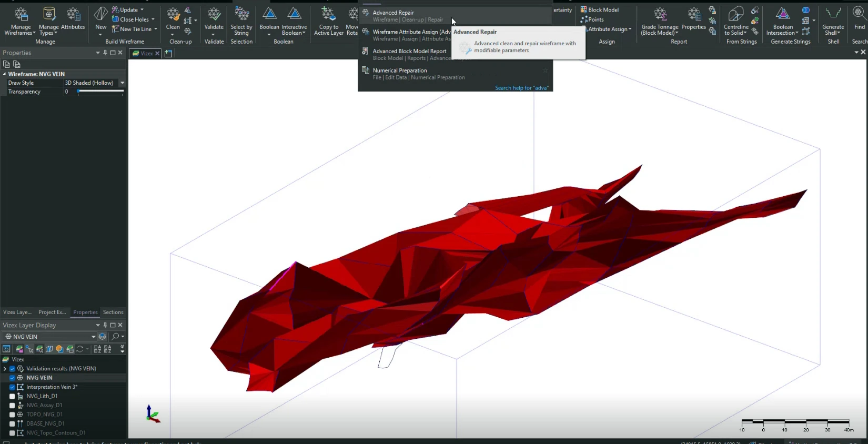Open Search help for "adva" link
This screenshot has height=444, width=868.
(521, 88)
